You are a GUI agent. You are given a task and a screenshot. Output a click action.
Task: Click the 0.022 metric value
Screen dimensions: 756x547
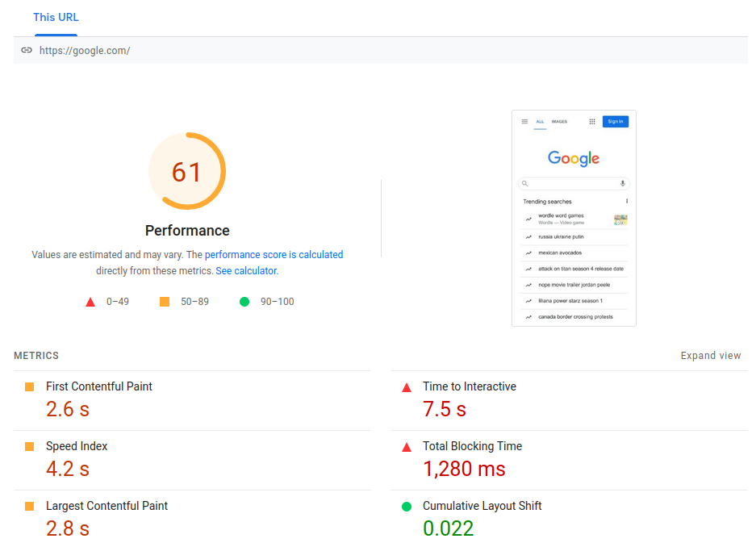click(x=449, y=528)
